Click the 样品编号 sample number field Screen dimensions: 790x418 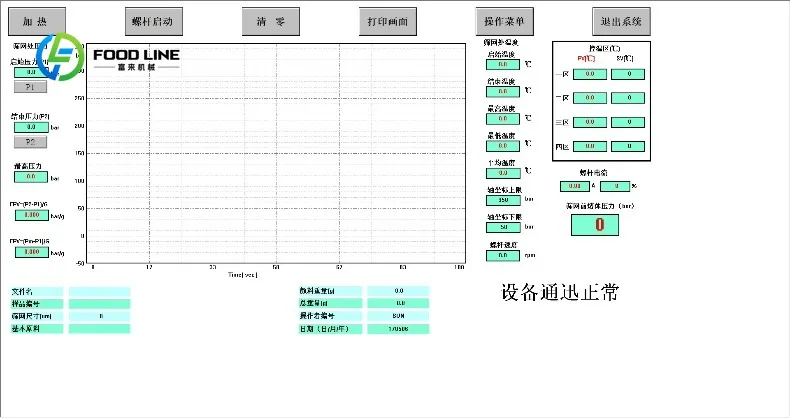tap(99, 304)
